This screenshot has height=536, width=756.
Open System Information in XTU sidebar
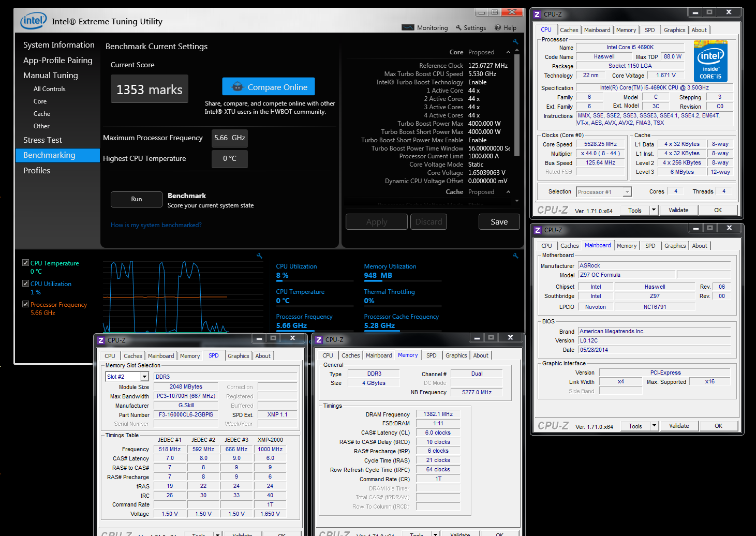tap(58, 45)
